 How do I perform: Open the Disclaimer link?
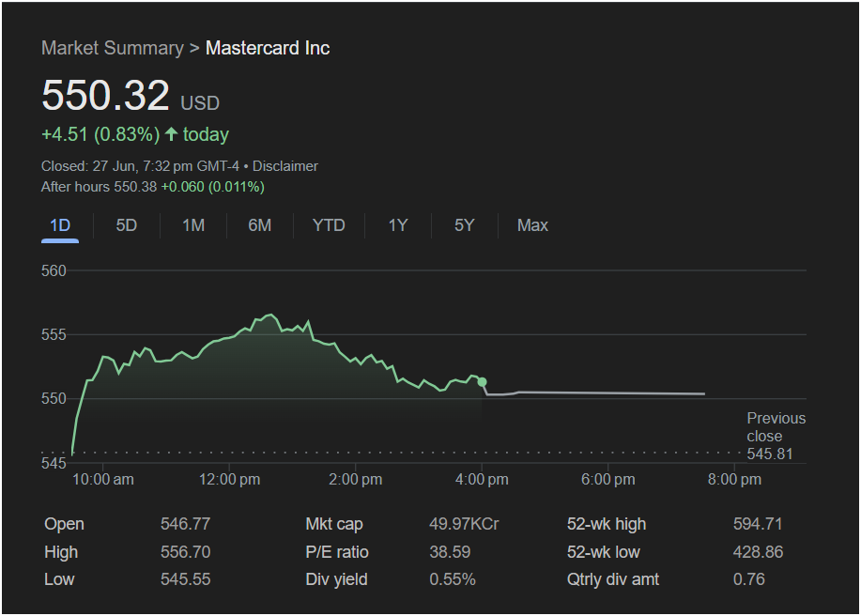click(285, 166)
